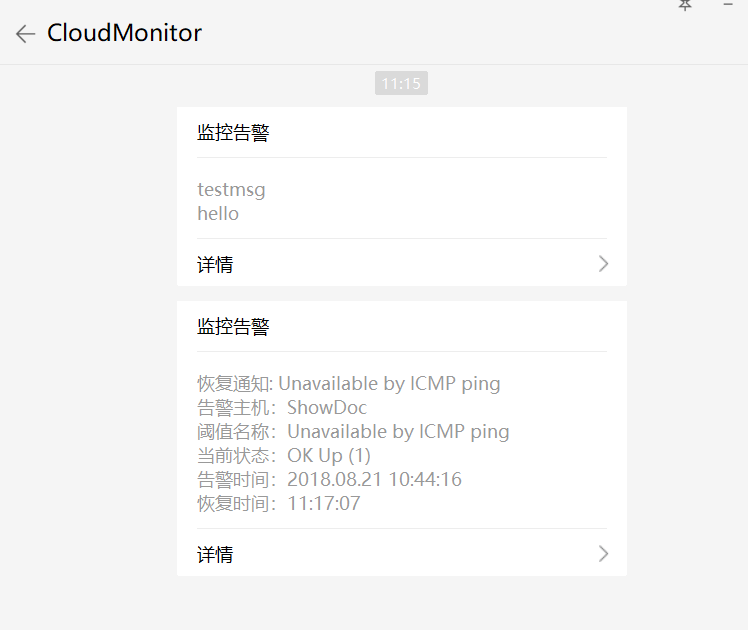Click the 告警时间 2018.08.21 10:44:16 line
Screen dimensions: 748x630
pyautogui.click(x=329, y=479)
